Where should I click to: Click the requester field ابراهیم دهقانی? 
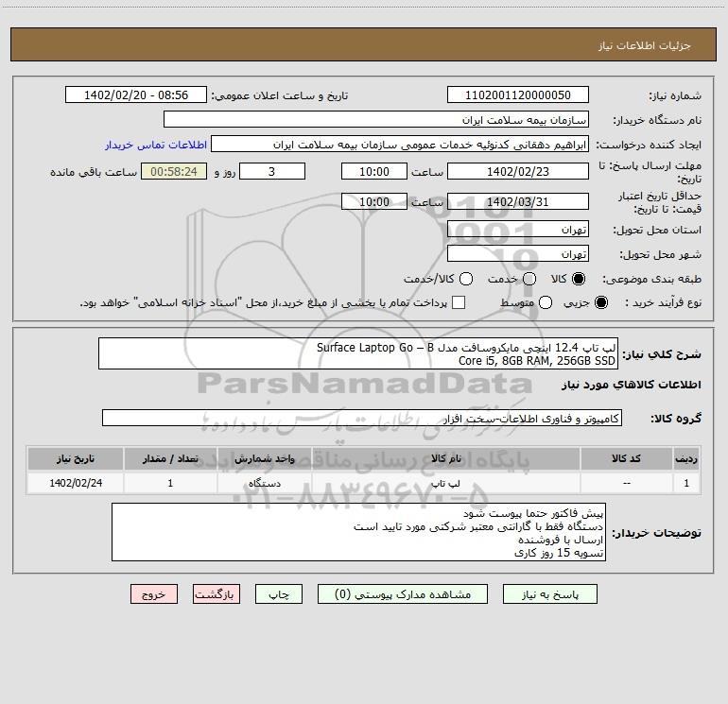(x=400, y=144)
